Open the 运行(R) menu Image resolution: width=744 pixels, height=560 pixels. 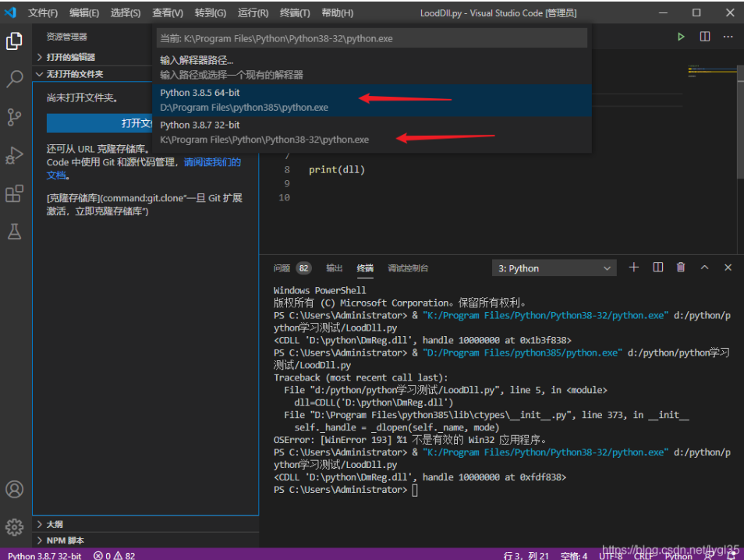pos(253,12)
